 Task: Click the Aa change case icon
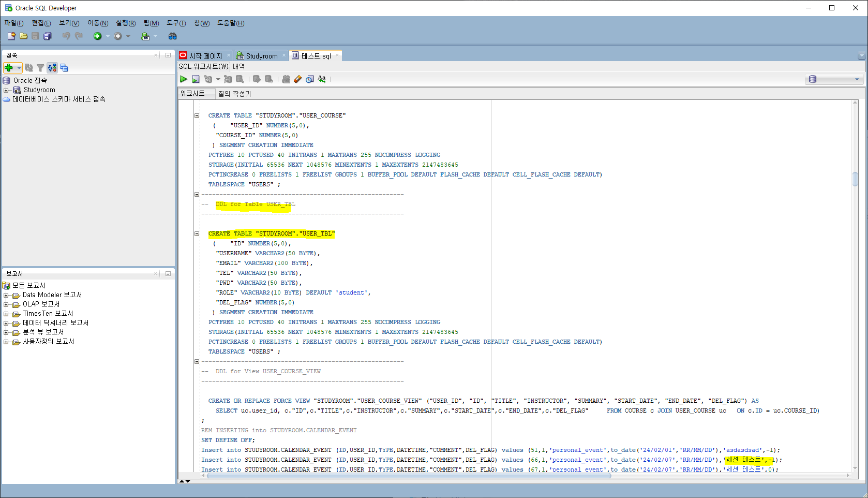322,79
